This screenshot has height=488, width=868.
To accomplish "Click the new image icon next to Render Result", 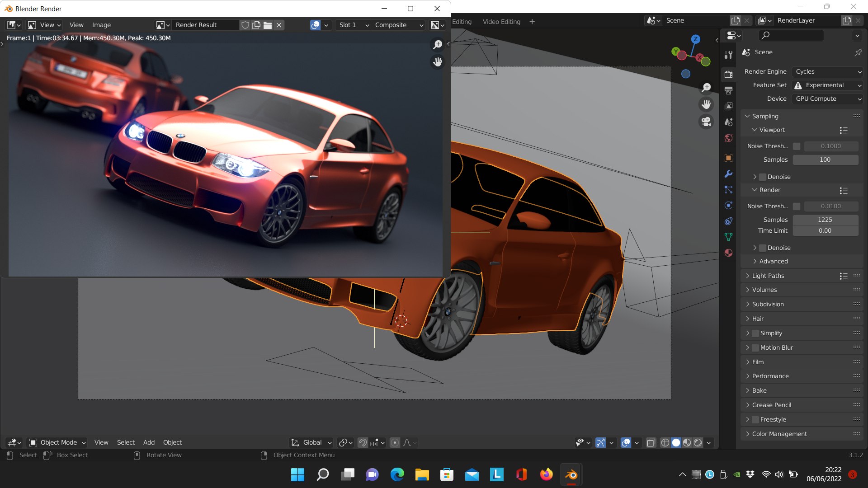I will 256,25.
